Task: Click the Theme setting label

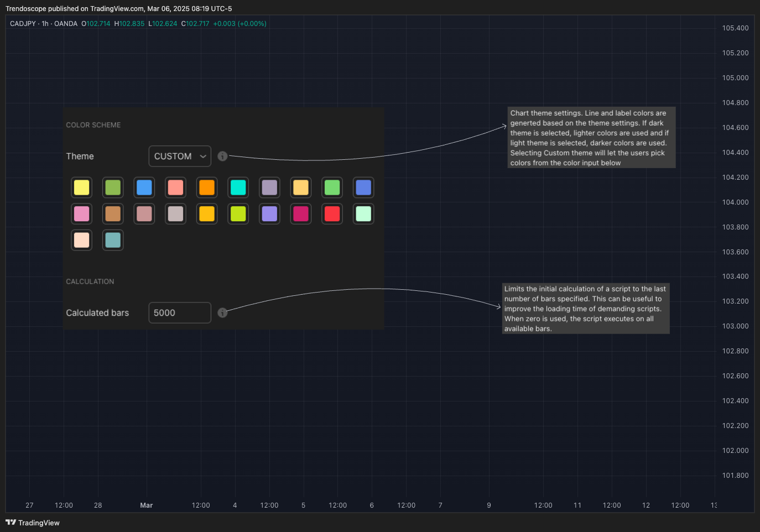Action: [x=80, y=157]
